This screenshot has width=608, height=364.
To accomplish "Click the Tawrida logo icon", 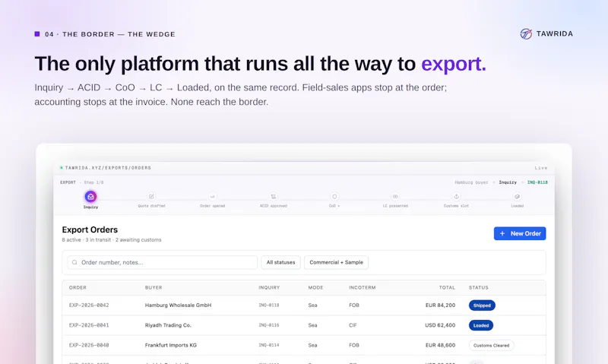I will click(526, 33).
